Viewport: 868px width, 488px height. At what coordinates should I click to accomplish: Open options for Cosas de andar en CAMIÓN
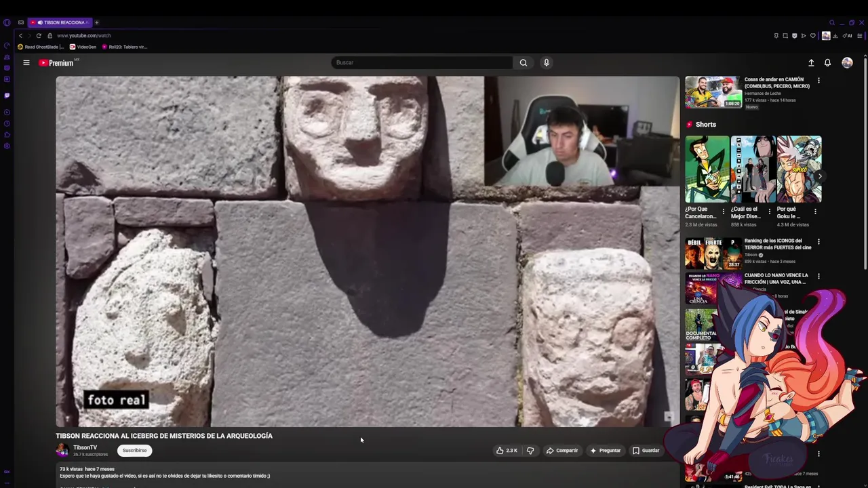[x=818, y=81]
